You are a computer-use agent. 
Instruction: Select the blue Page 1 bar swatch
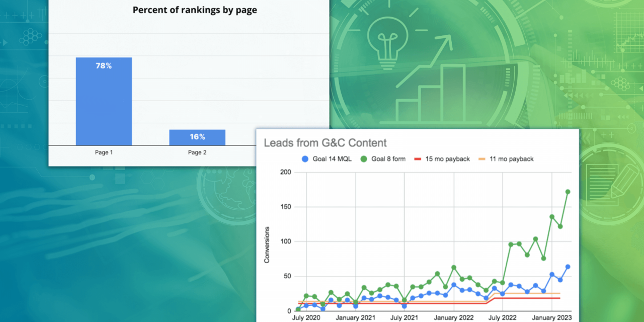(103, 101)
